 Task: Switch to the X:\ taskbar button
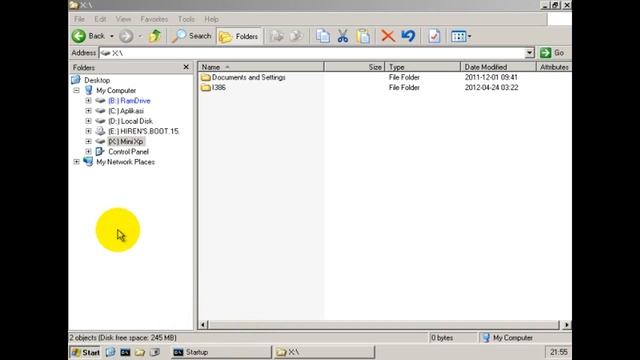coord(324,352)
